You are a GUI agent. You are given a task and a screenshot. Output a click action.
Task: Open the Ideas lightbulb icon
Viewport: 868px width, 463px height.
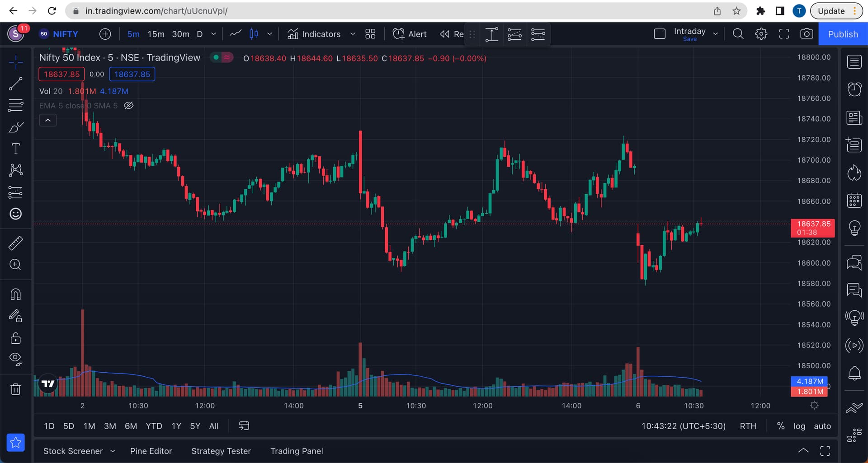click(854, 228)
